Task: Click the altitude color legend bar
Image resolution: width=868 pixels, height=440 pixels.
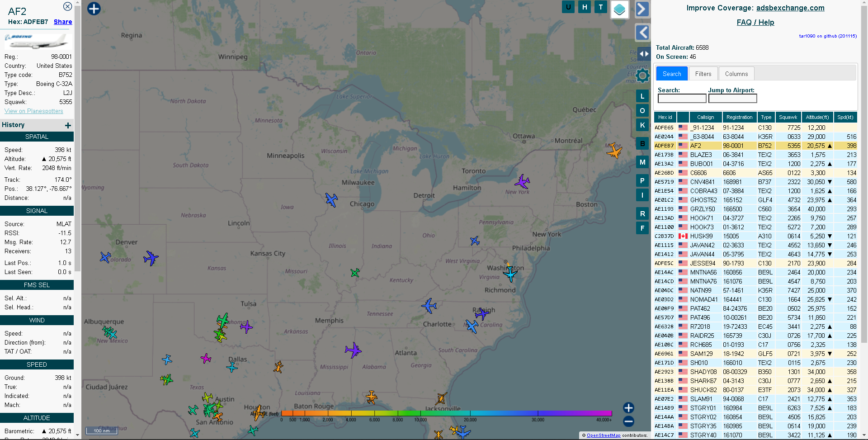Action: (446, 413)
